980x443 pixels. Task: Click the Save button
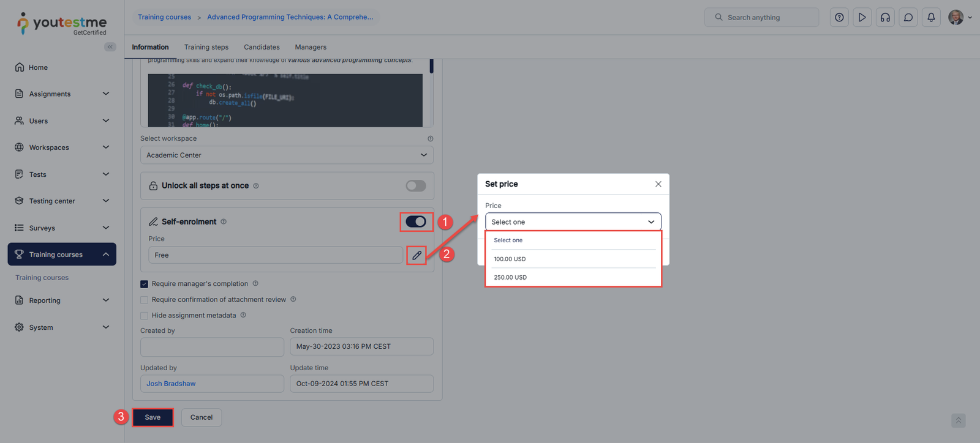click(153, 417)
